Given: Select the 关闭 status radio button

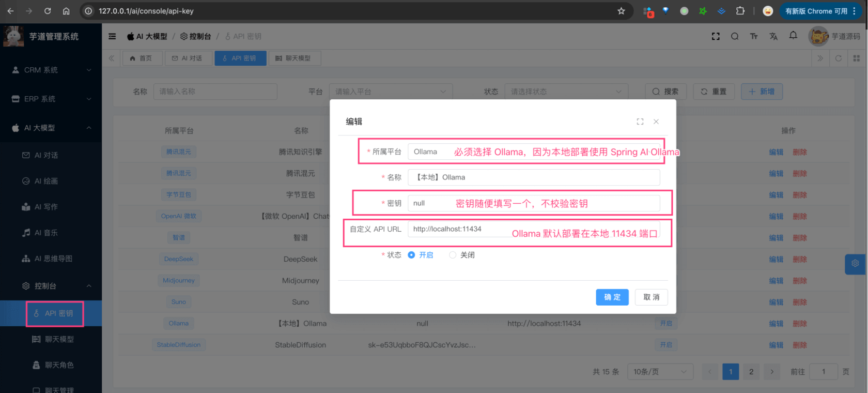Looking at the screenshot, I should pyautogui.click(x=453, y=255).
